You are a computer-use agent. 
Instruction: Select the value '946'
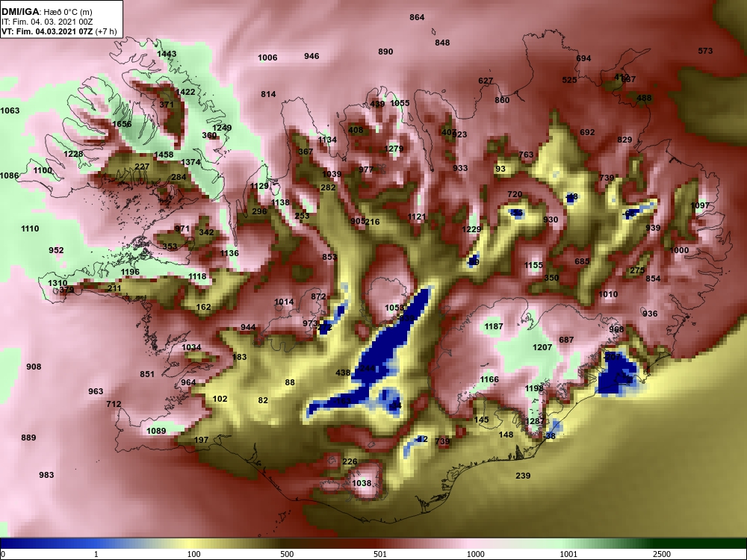pos(311,56)
